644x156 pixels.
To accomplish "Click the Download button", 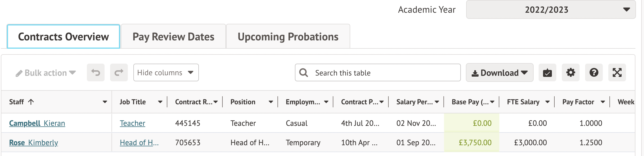I will point(499,73).
